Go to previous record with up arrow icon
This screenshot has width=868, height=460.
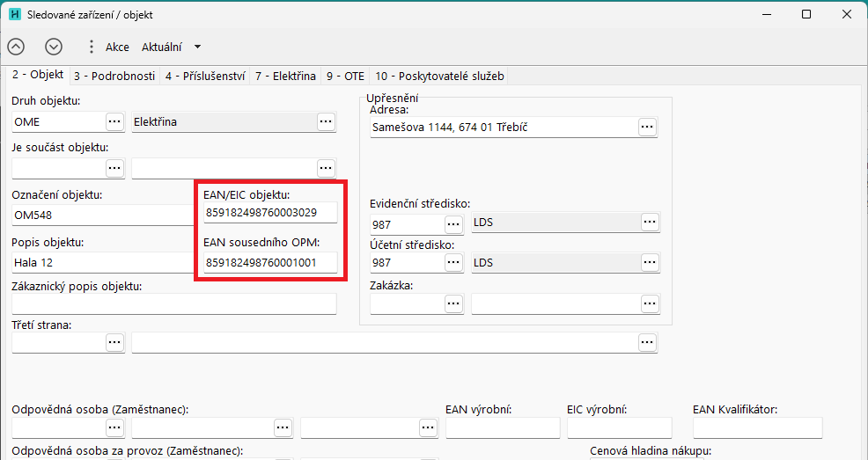[x=16, y=47]
